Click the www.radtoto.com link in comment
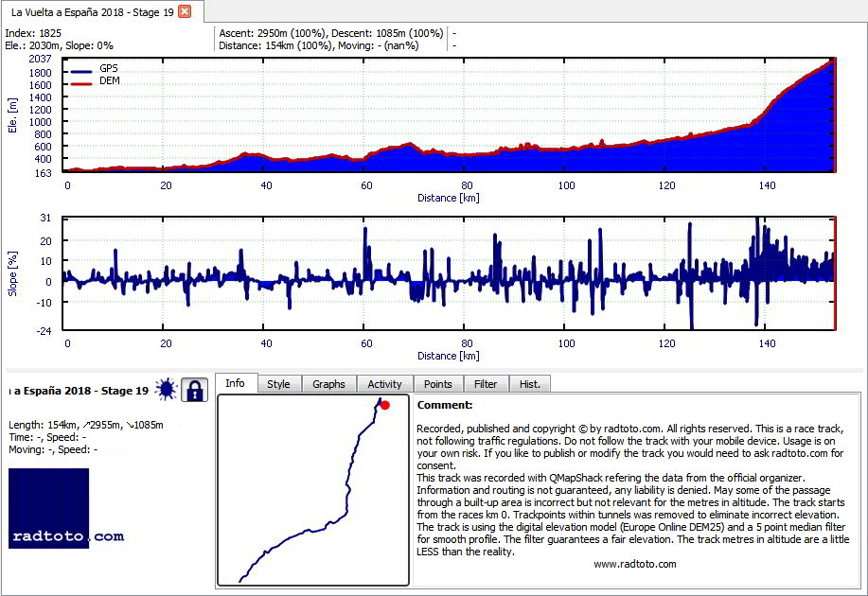The width and height of the screenshot is (868, 596). point(635,564)
